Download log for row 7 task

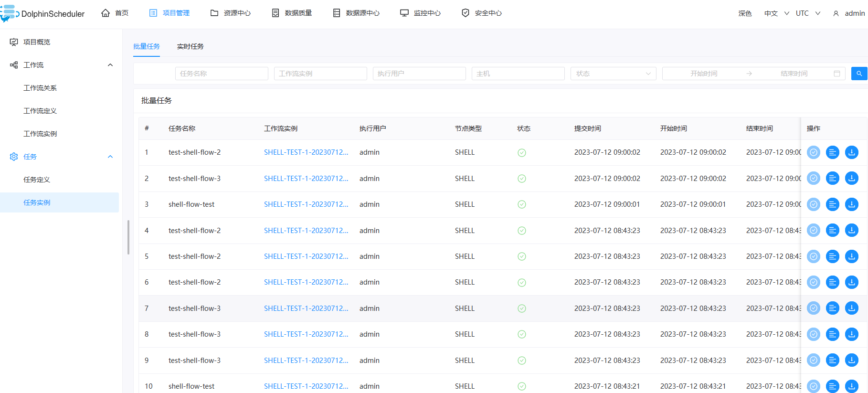[x=852, y=308]
